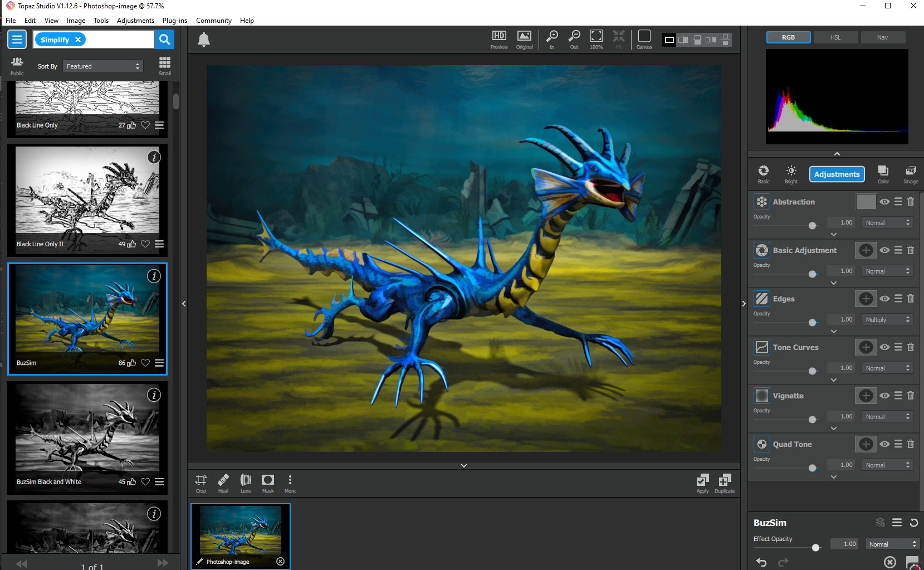Favorite the BuzSim effect
The image size is (924, 570).
[x=145, y=363]
